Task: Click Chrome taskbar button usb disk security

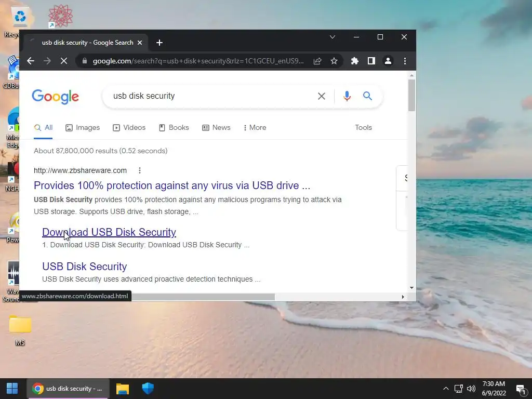Action: click(x=68, y=389)
